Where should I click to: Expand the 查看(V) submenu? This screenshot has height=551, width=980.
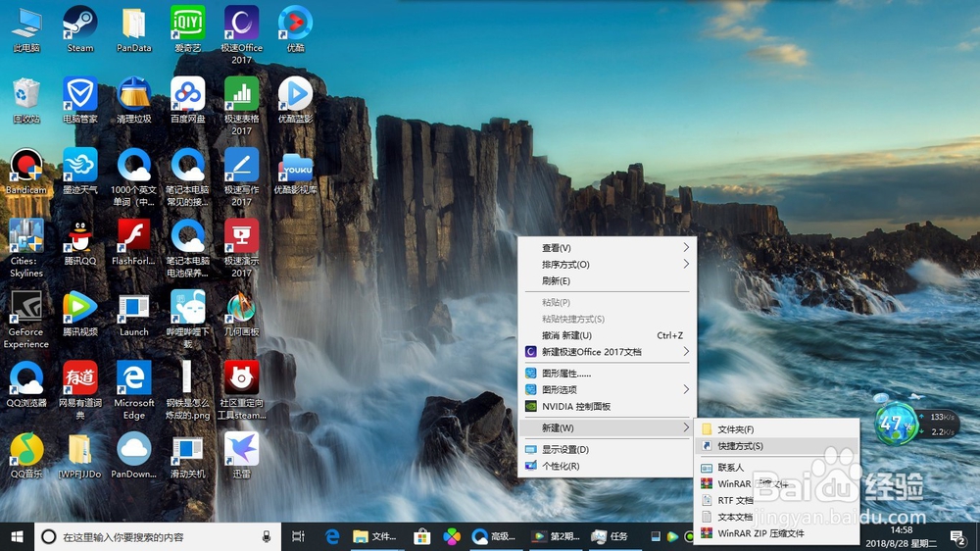click(607, 248)
